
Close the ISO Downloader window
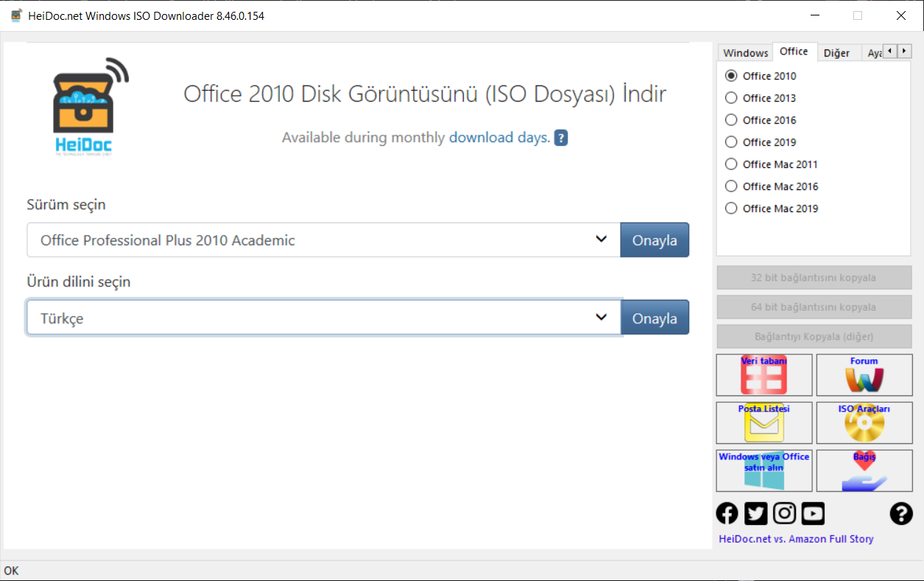click(901, 15)
